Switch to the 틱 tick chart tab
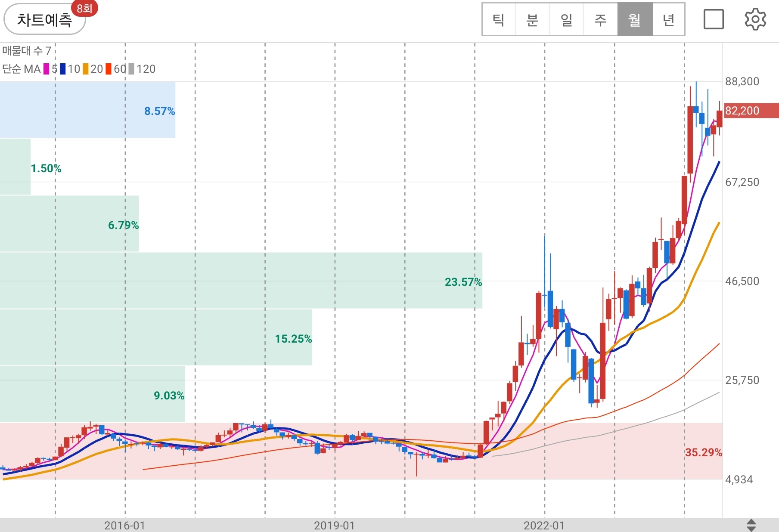 (499, 19)
